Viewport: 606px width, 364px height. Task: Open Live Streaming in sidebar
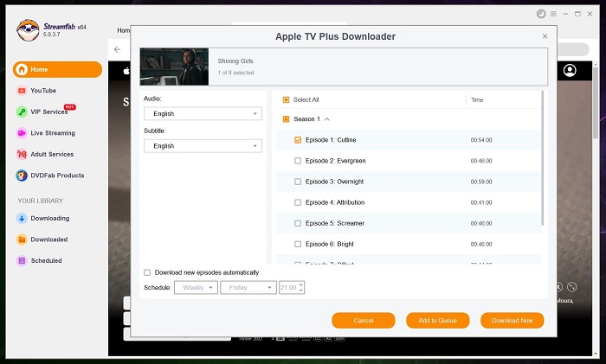pos(46,133)
